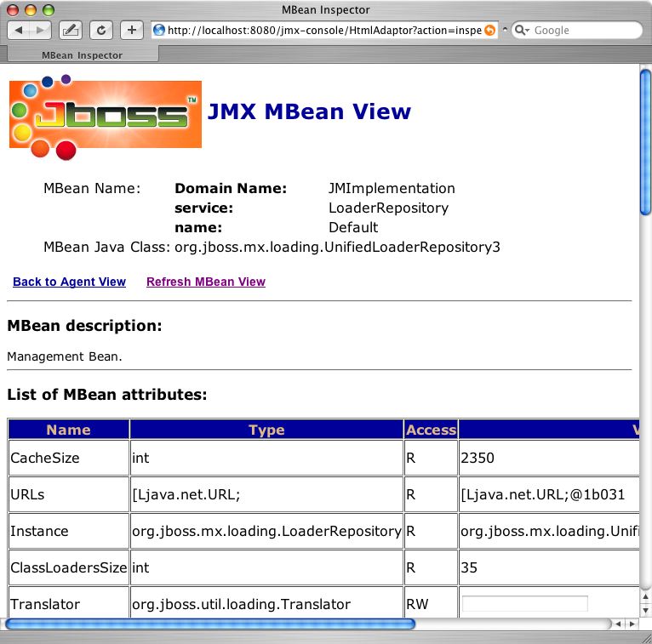Click the red close window button

13,9
